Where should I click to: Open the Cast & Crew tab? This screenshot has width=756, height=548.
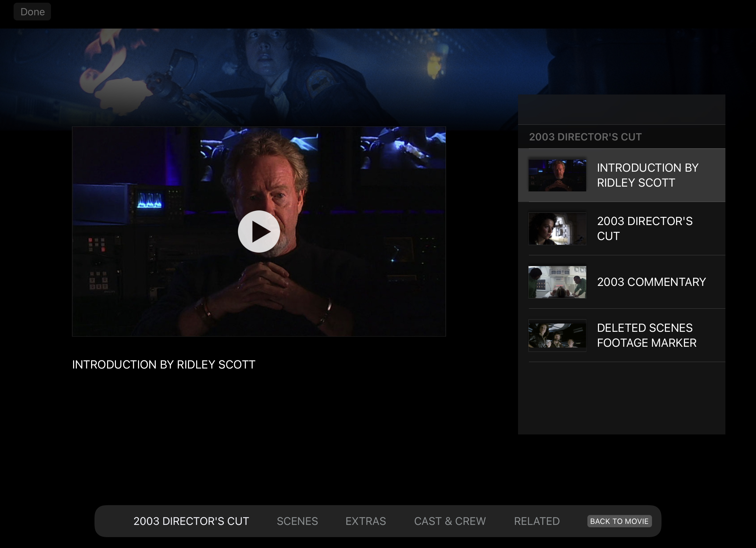click(x=450, y=521)
